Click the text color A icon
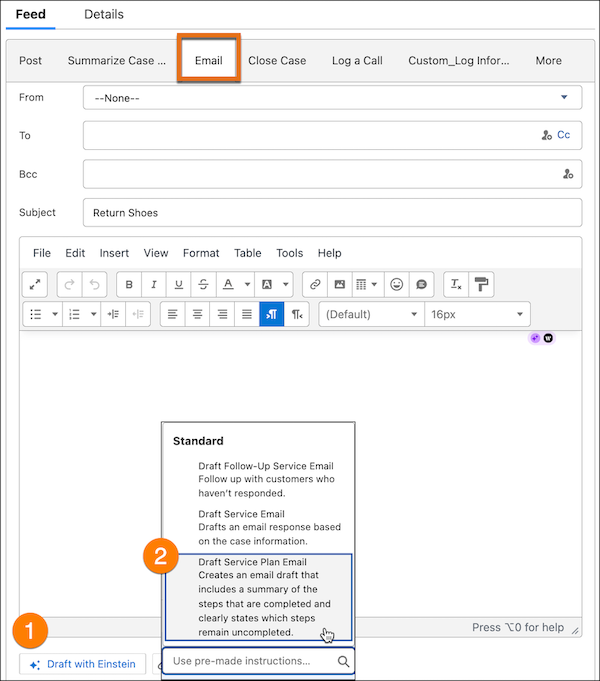The image size is (600, 681). [228, 284]
